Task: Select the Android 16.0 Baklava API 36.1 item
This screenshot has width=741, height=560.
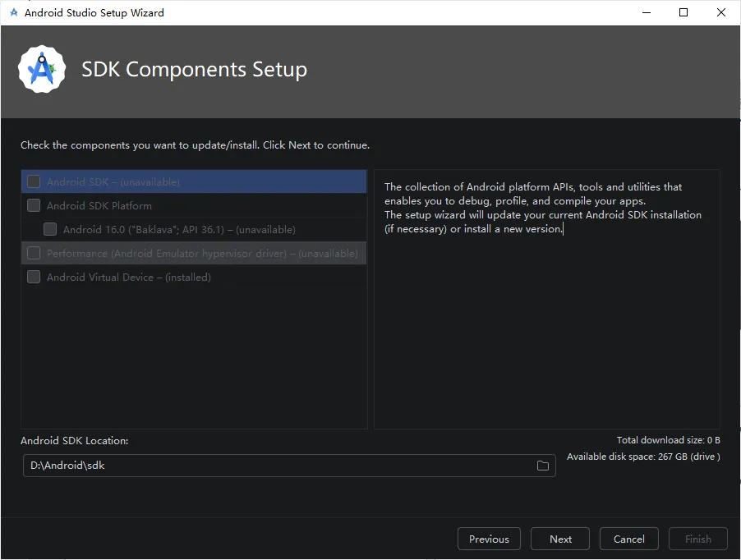Action: click(x=179, y=229)
